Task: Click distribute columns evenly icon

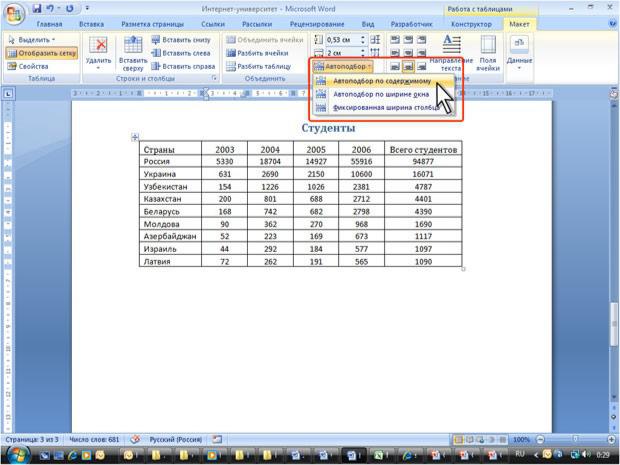Action: 375,53
